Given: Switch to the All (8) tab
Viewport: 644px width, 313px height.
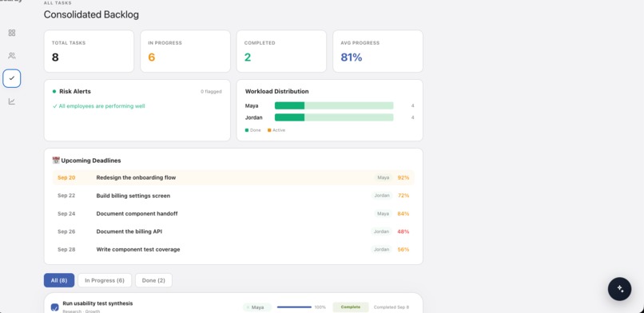Looking at the screenshot, I should (x=59, y=280).
